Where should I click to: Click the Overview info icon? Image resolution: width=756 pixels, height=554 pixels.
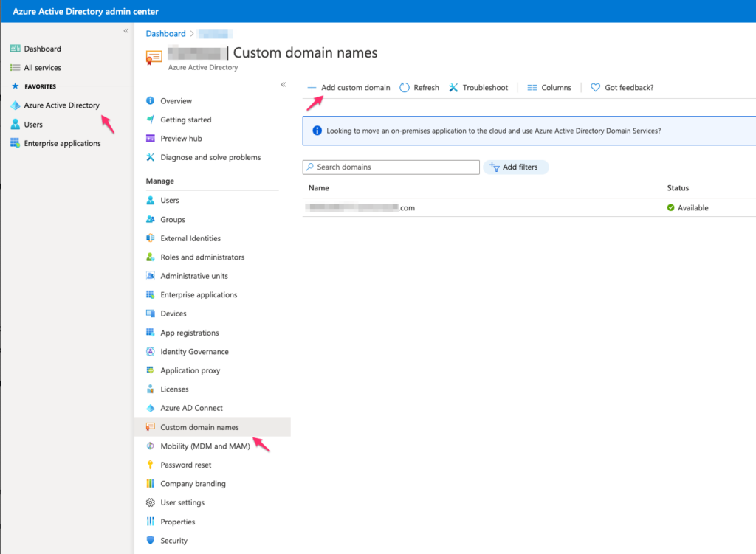[x=151, y=100]
